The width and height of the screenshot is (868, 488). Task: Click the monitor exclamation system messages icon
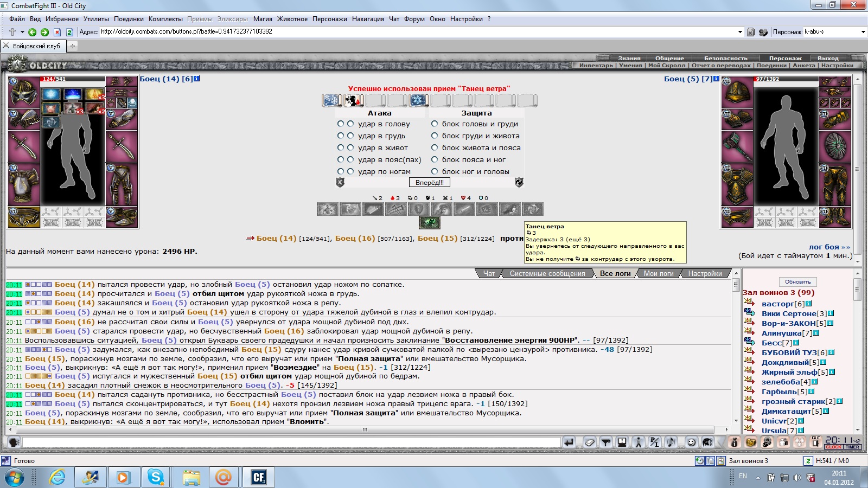pyautogui.click(x=622, y=442)
